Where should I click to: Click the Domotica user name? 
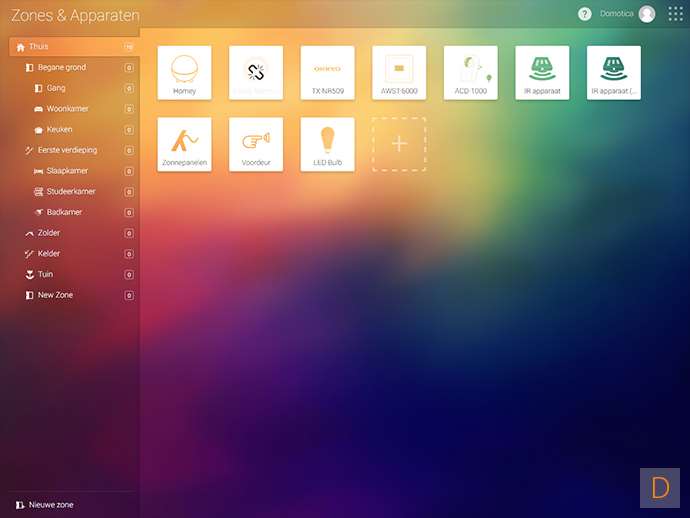click(616, 14)
